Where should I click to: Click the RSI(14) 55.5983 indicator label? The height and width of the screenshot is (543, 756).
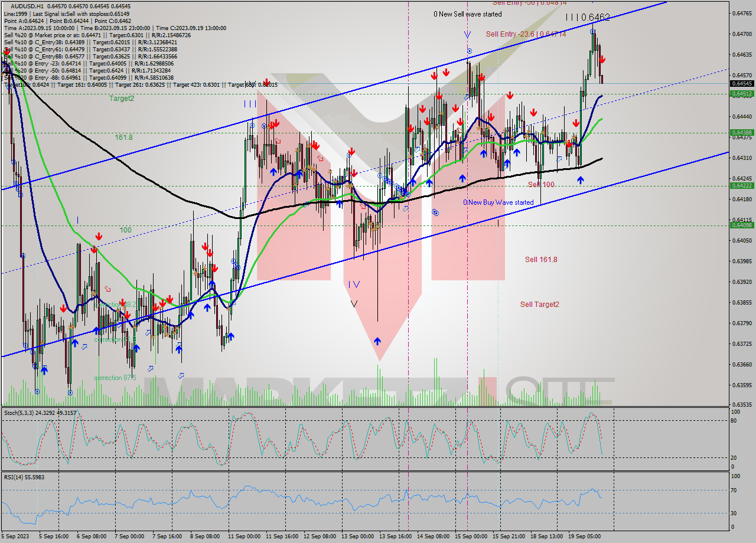(x=24, y=477)
